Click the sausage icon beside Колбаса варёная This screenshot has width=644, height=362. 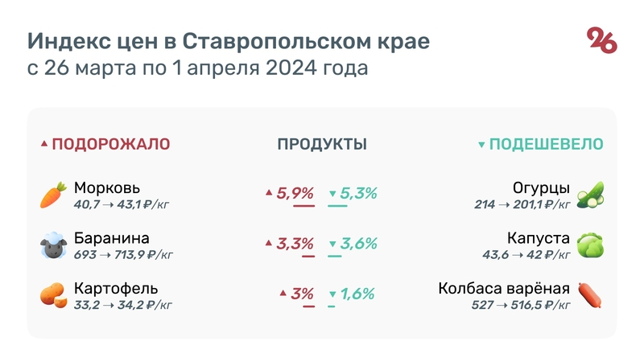tap(590, 295)
